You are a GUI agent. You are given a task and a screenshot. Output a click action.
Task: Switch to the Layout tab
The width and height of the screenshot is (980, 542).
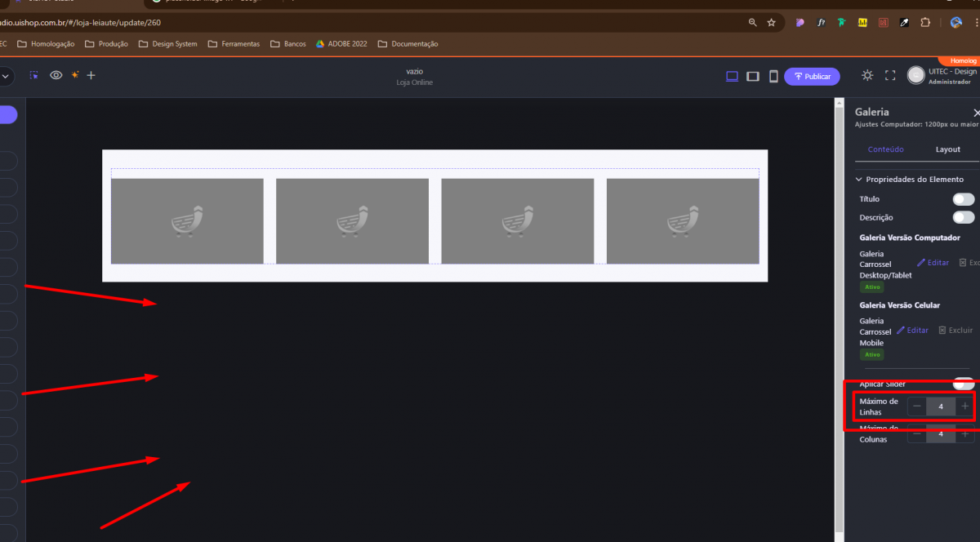coord(947,149)
